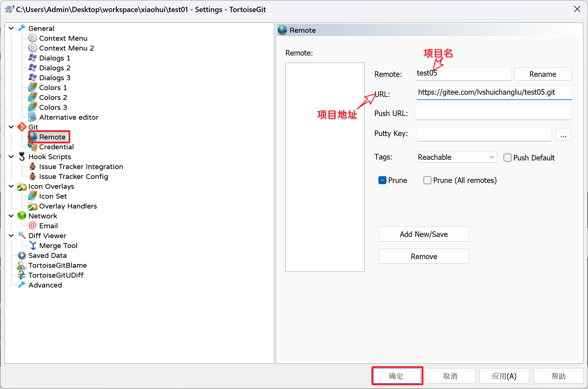
Task: Click the Alternative editor notepad icon
Action: coord(32,117)
